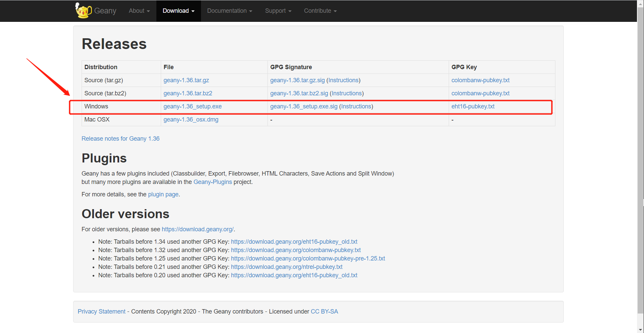
Task: Open the Download dropdown menu
Action: pos(179,11)
